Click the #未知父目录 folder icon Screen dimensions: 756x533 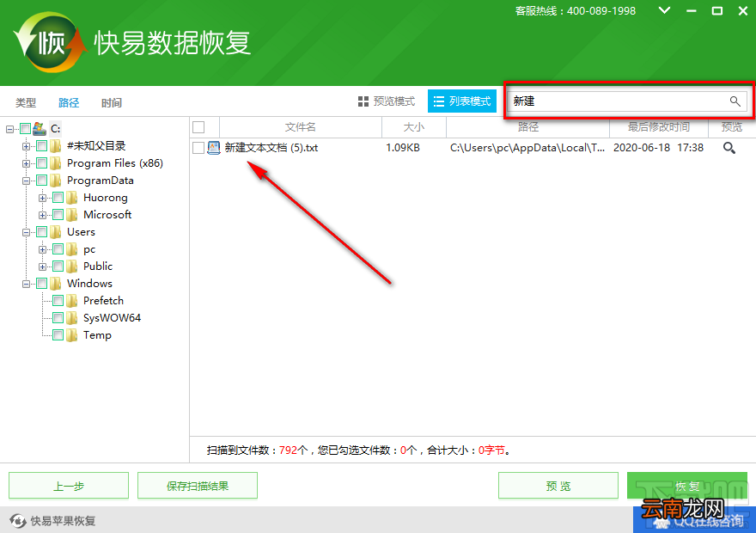pyautogui.click(x=56, y=145)
